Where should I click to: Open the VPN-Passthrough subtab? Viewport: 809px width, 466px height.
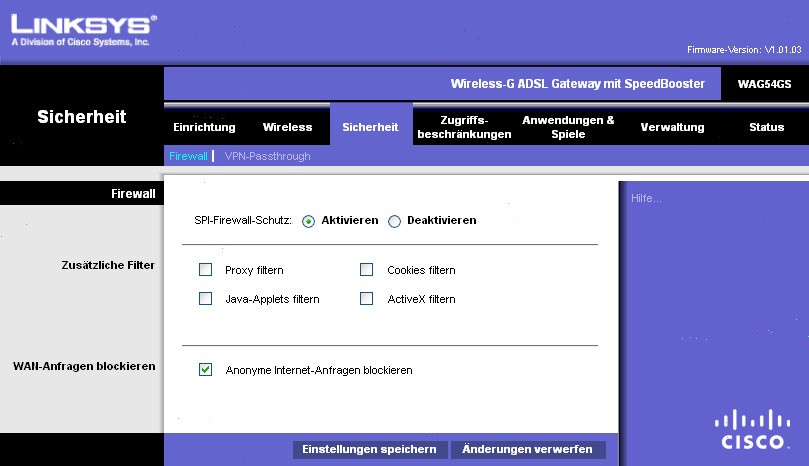[267, 156]
